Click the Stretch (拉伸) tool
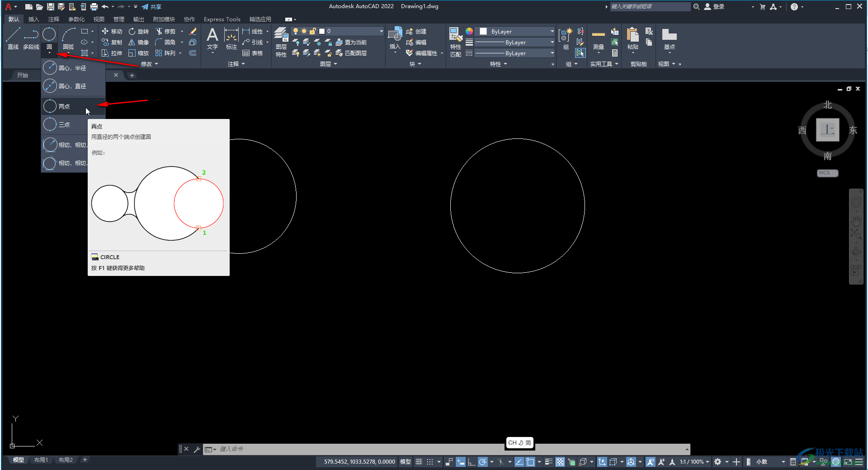The height and width of the screenshot is (470, 868). 112,53
